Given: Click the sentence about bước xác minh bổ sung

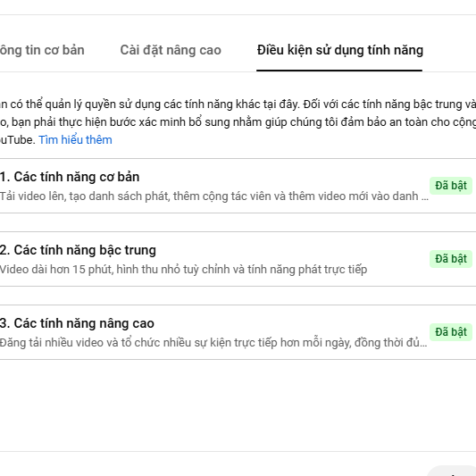Looking at the screenshot, I should (238, 122).
